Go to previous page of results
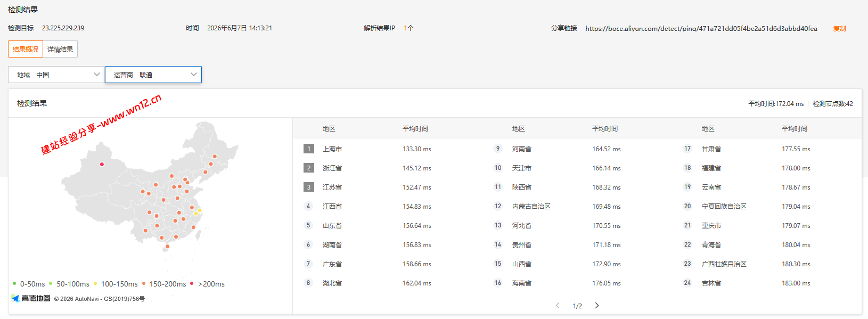 558,305
